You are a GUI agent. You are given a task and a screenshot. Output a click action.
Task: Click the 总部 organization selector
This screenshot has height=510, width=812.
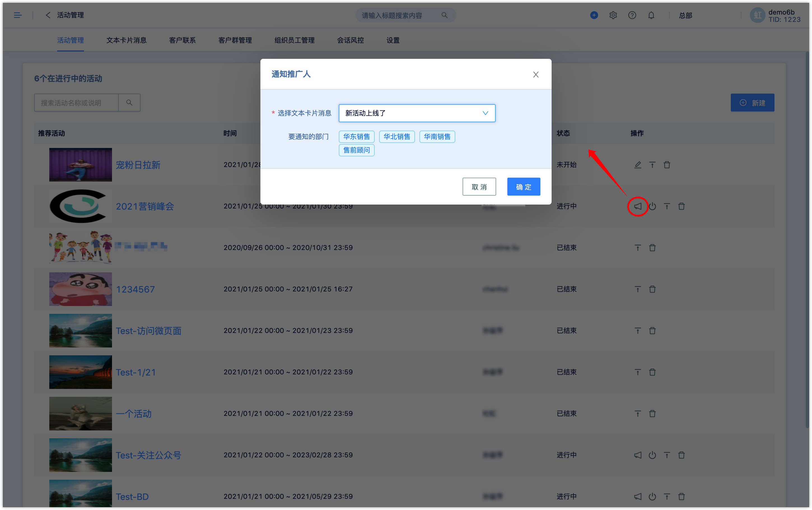[x=685, y=15]
